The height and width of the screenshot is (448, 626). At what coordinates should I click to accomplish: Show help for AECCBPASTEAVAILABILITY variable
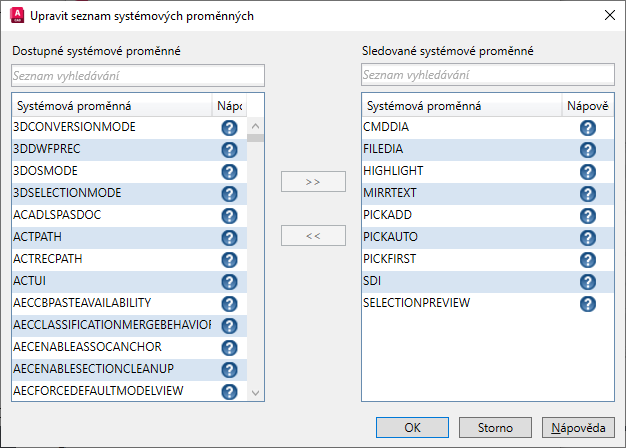tap(229, 304)
